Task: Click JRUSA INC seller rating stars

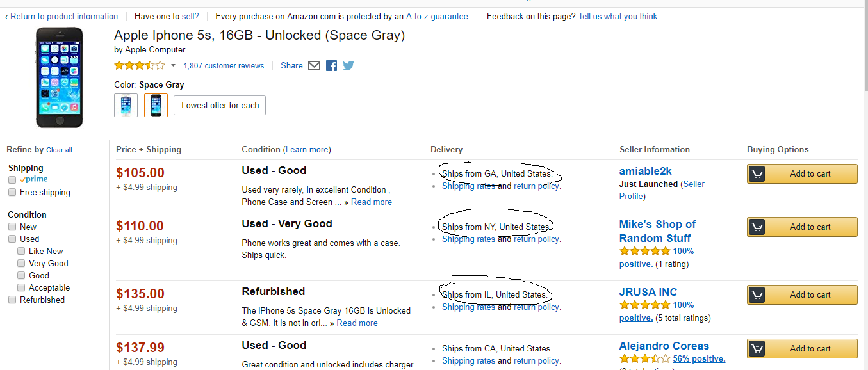Action: pos(644,305)
